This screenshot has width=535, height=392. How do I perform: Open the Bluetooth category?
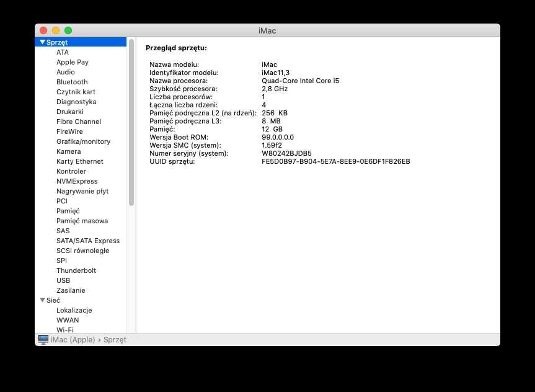(72, 82)
